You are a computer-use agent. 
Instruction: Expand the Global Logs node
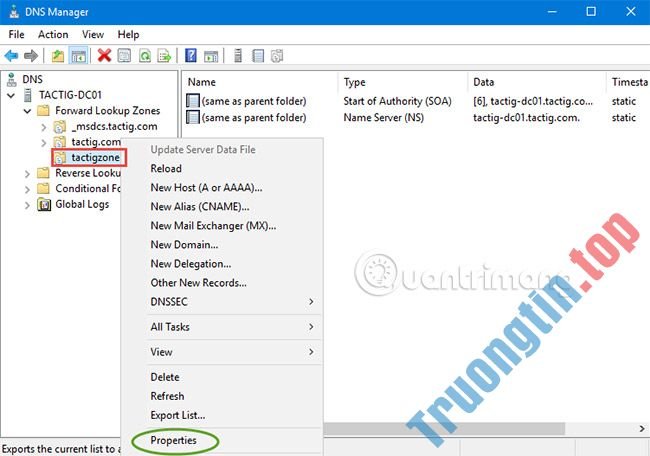point(27,205)
